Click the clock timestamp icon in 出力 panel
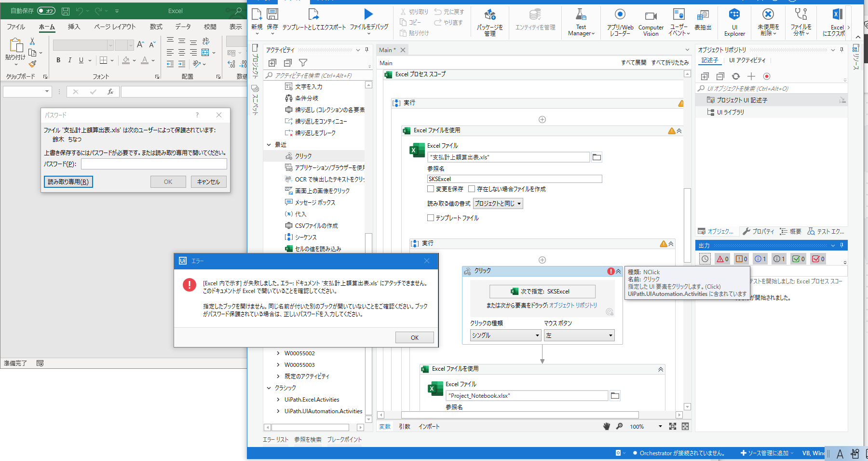The height and width of the screenshot is (461, 868). click(705, 259)
